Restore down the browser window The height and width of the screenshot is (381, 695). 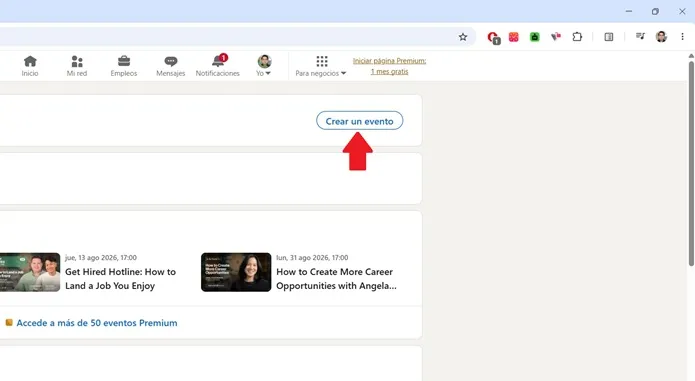click(x=655, y=12)
